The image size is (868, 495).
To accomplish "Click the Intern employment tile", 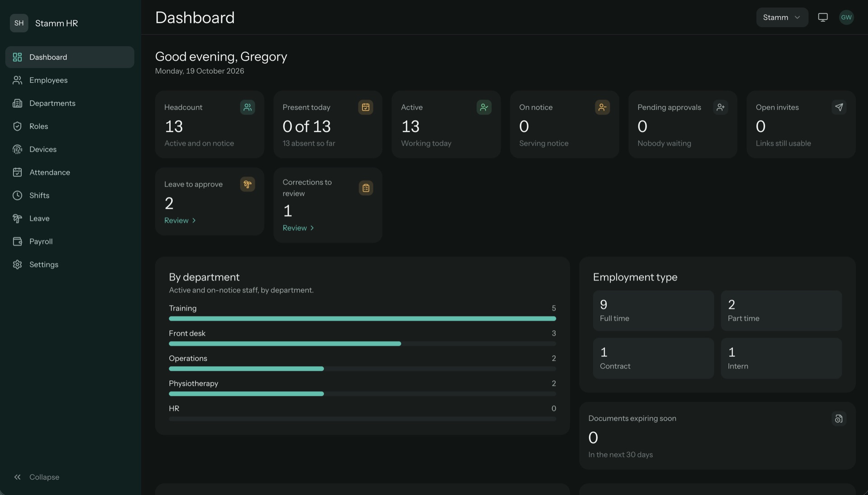I will point(781,358).
